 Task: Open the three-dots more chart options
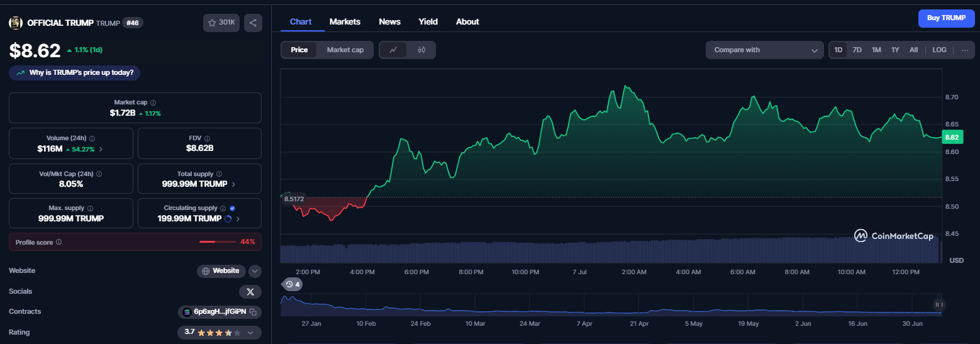click(965, 50)
